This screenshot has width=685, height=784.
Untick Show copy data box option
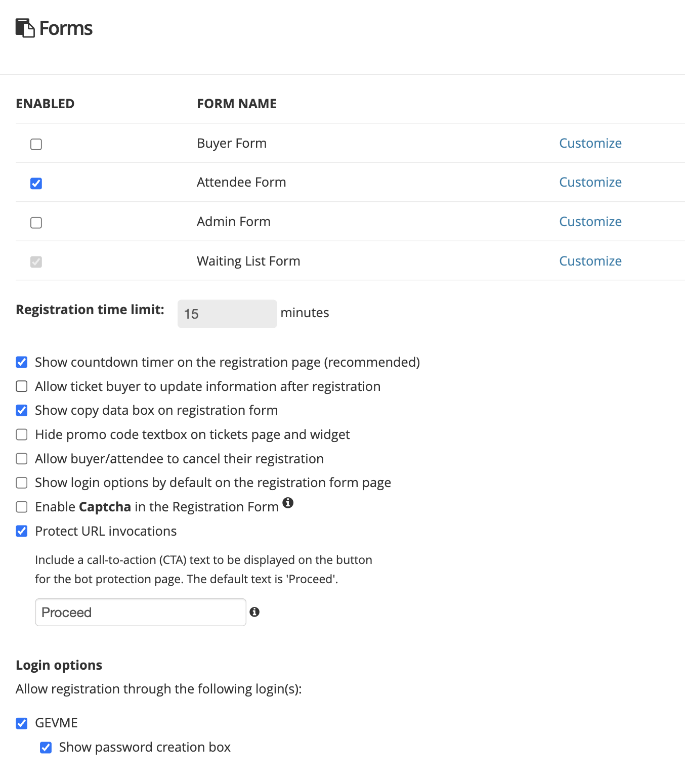22,410
